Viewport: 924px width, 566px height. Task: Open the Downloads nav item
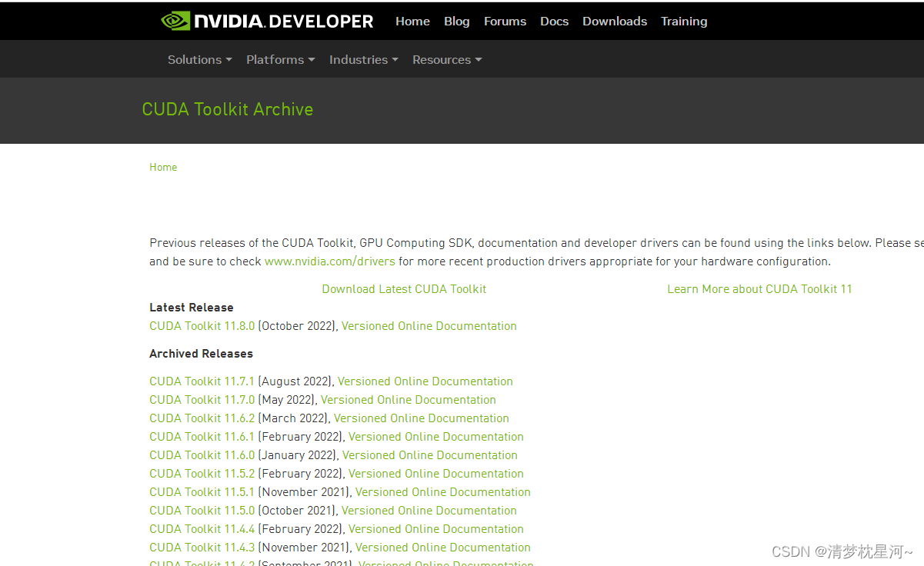pos(615,22)
